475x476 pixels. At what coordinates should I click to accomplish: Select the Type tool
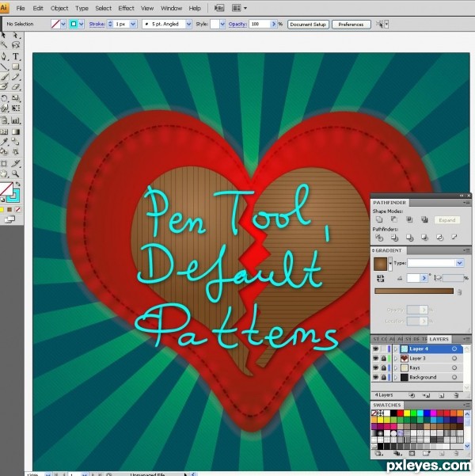coord(16,56)
